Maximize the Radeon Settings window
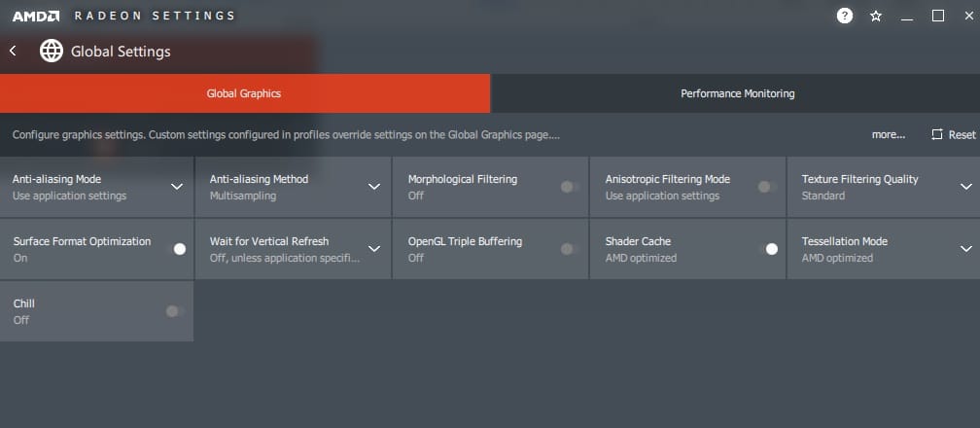980x428 pixels. pyautogui.click(x=938, y=16)
